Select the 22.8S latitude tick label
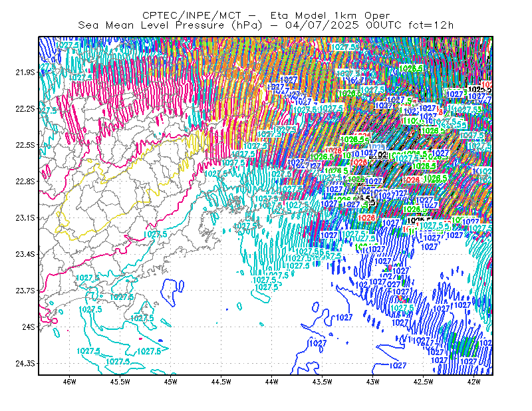This screenshot has width=532, height=411. point(25,182)
